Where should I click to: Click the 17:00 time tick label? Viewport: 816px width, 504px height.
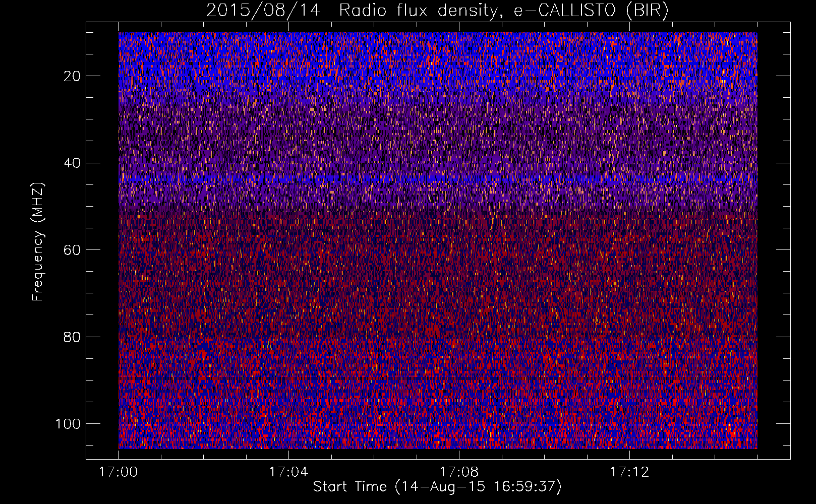(x=118, y=472)
